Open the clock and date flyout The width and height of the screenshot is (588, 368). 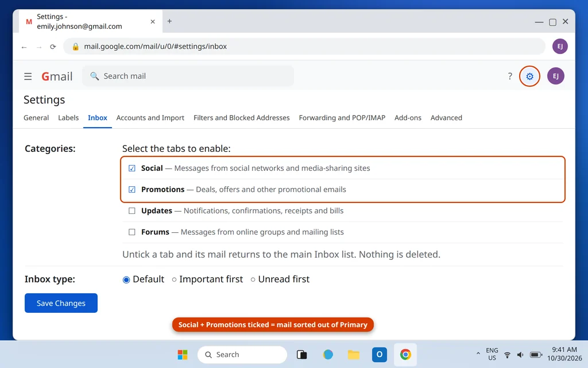pyautogui.click(x=564, y=354)
